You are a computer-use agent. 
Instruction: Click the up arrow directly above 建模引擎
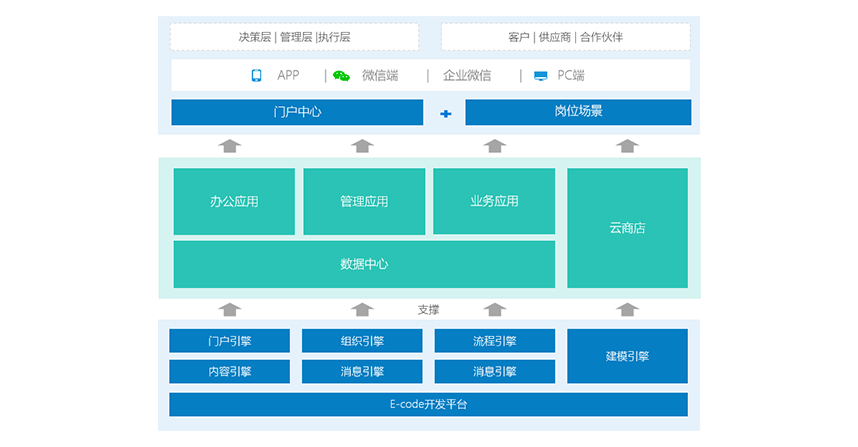click(x=627, y=310)
